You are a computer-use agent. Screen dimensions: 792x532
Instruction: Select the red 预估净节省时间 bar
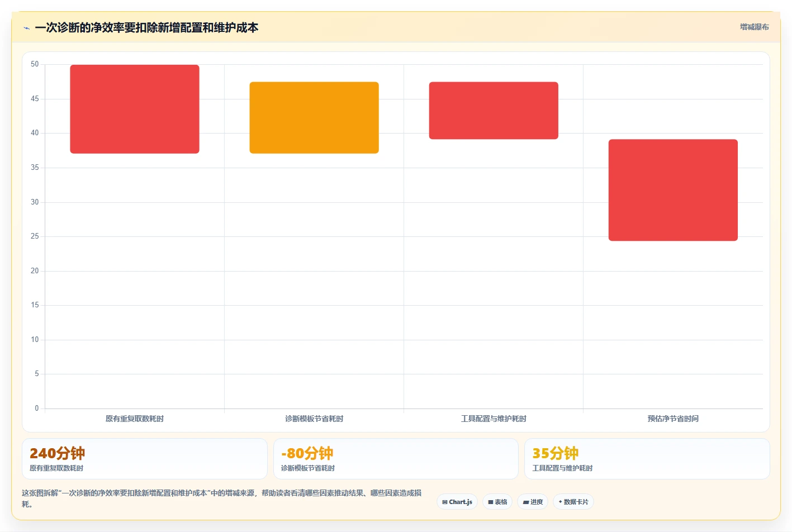pos(673,190)
